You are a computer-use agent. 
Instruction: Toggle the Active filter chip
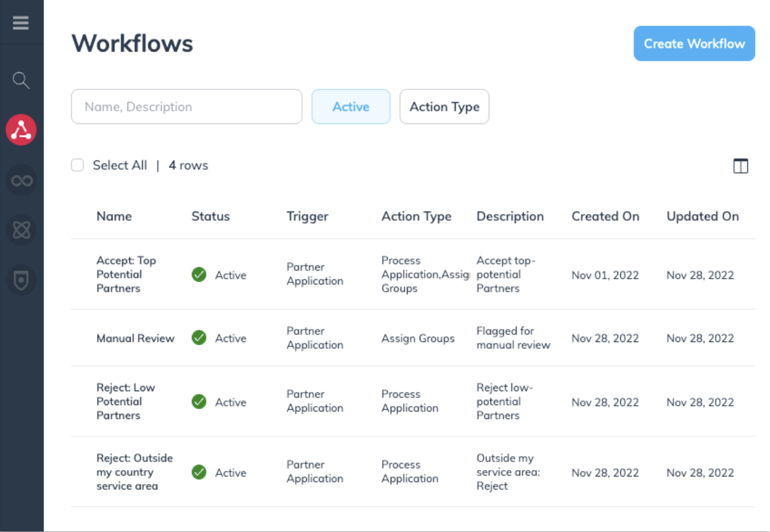[x=351, y=107]
